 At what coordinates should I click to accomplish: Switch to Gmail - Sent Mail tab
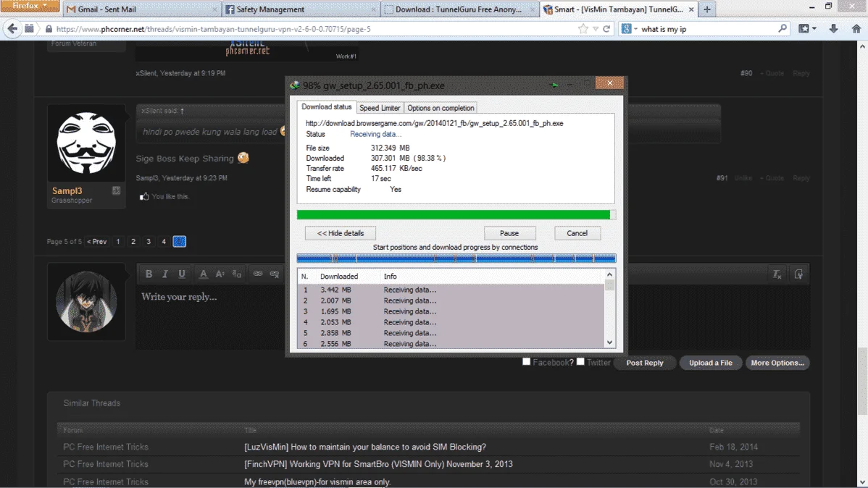[x=142, y=9]
